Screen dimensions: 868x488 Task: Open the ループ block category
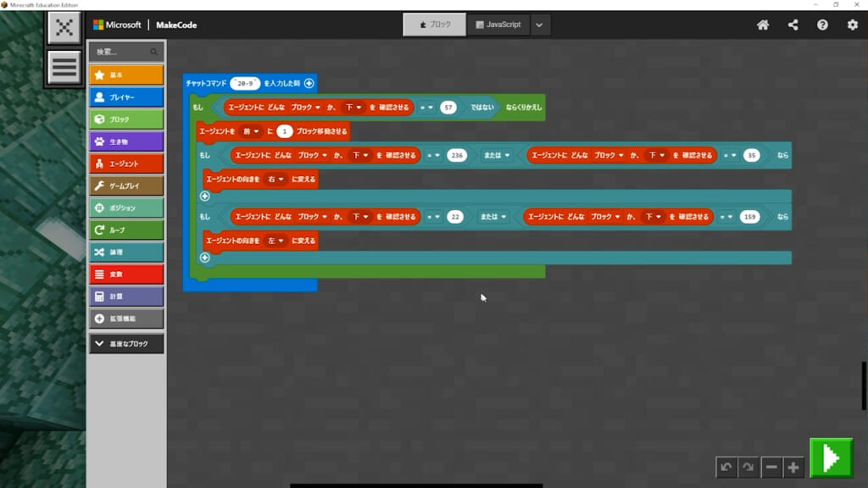(x=126, y=230)
